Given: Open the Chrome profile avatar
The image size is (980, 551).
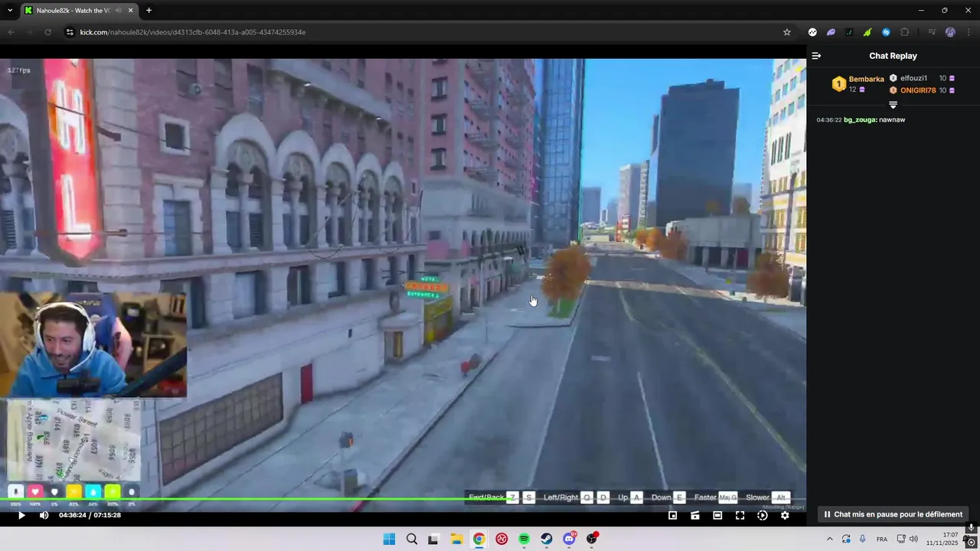Looking at the screenshot, I should point(950,32).
